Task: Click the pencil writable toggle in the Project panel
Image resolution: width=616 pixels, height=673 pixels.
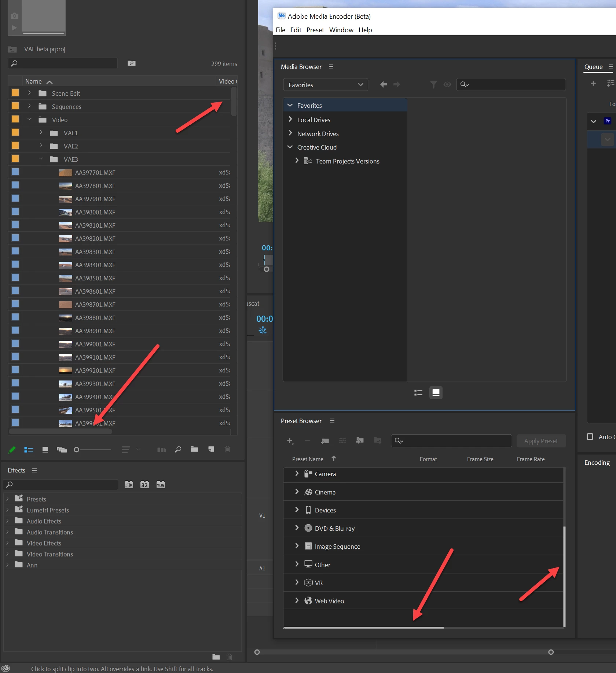Action: pyautogui.click(x=12, y=449)
